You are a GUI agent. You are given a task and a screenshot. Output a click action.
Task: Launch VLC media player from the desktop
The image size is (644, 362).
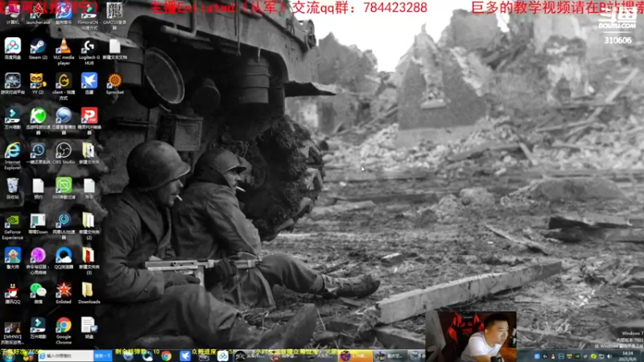64,51
